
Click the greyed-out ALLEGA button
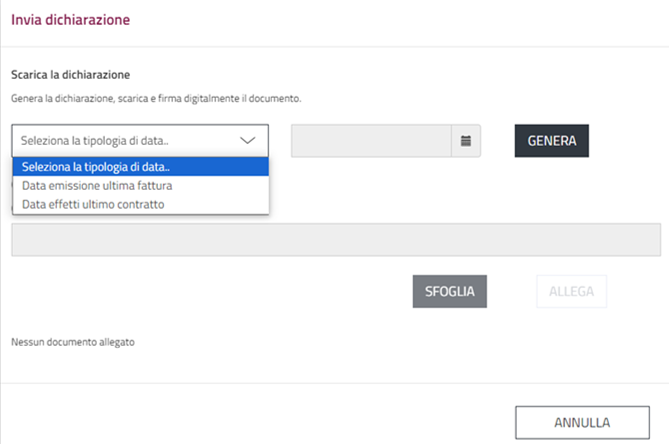pos(571,292)
